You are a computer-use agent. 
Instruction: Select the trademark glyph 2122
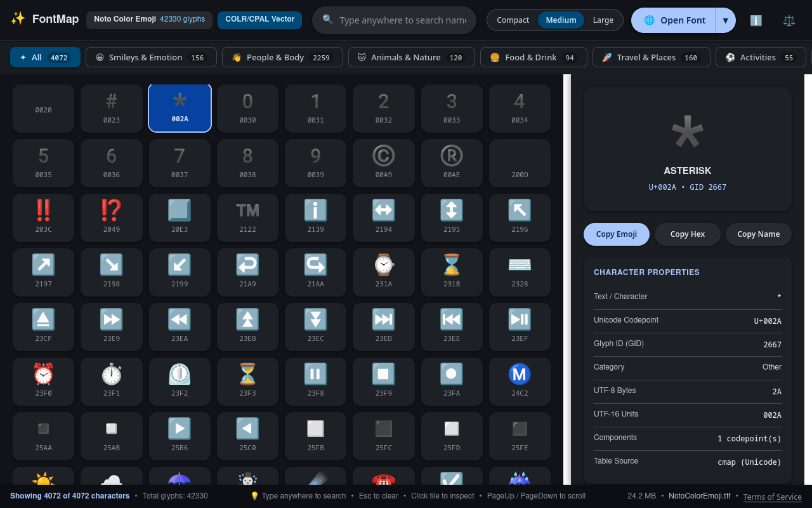pos(247,218)
